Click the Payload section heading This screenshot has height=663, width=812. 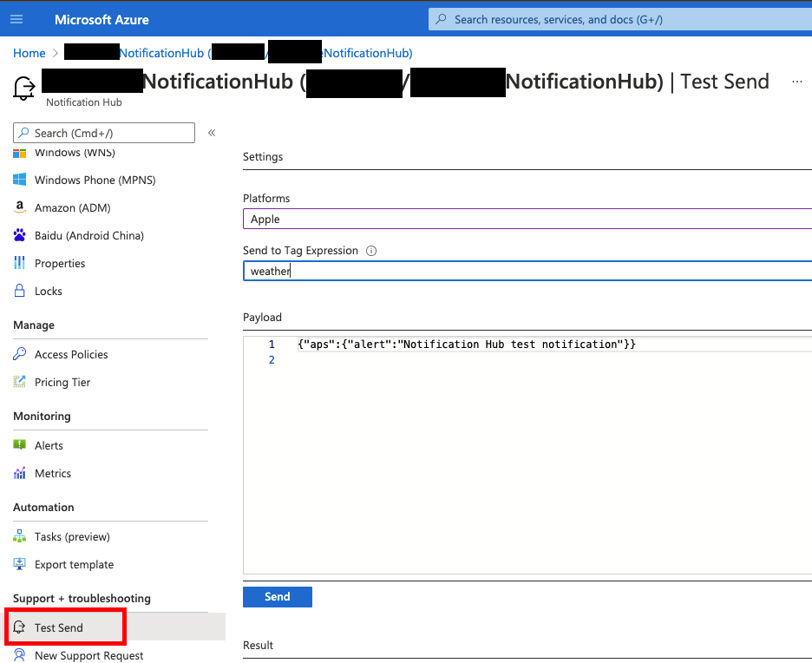(x=262, y=317)
